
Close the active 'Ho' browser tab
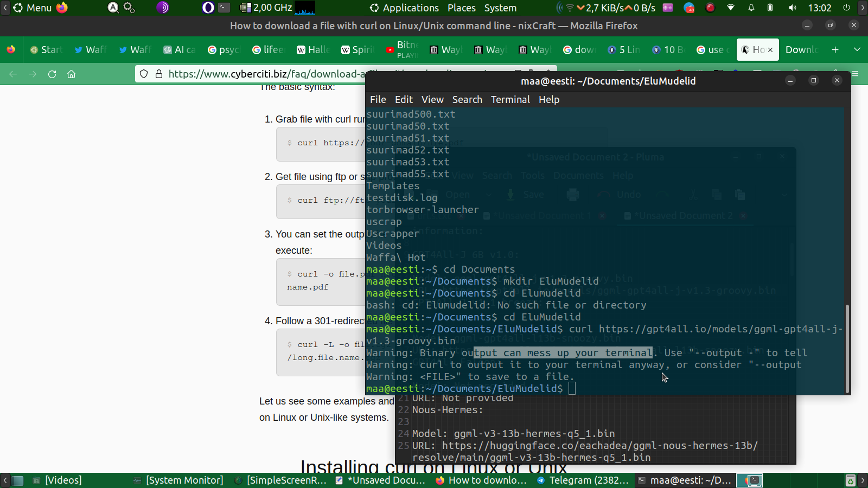pos(770,50)
